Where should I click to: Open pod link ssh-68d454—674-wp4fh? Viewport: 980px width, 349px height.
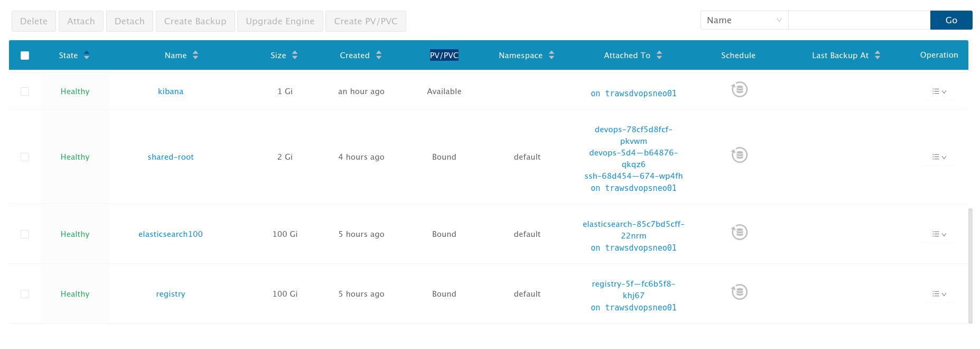click(x=633, y=176)
